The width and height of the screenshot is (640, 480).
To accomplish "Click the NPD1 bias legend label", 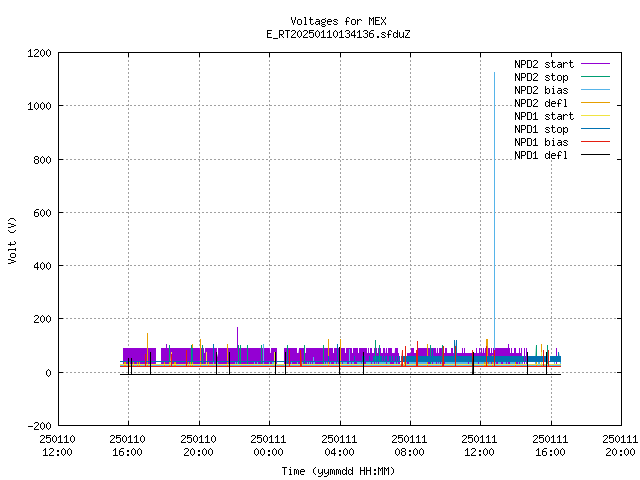I will click(x=541, y=142).
